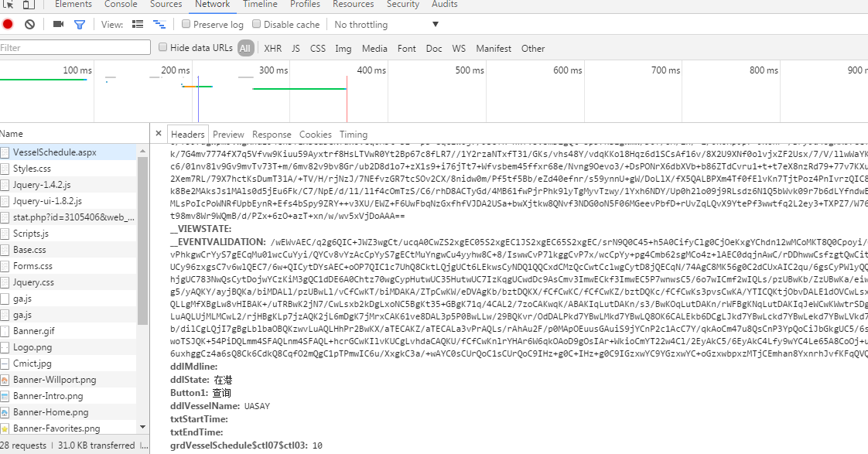
Task: Select the inspect element cursor icon
Action: (x=8, y=4)
